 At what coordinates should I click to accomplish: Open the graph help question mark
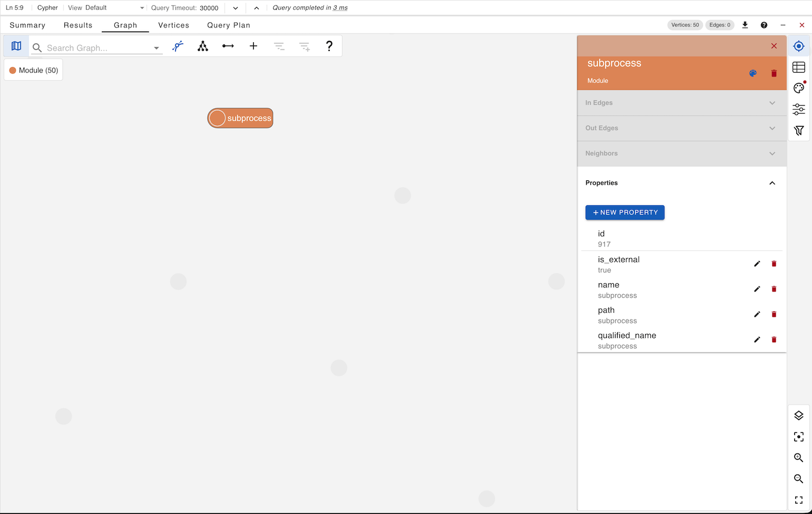(329, 47)
